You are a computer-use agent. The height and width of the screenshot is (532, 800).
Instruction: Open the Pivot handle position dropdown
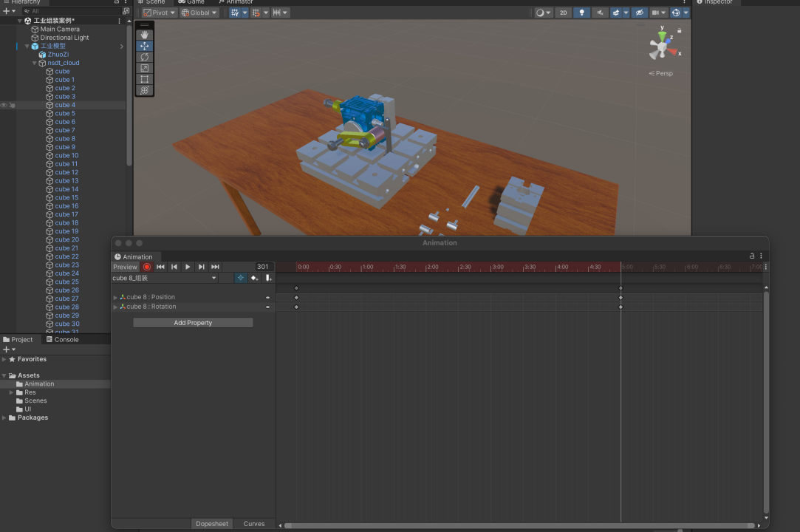[x=159, y=13]
